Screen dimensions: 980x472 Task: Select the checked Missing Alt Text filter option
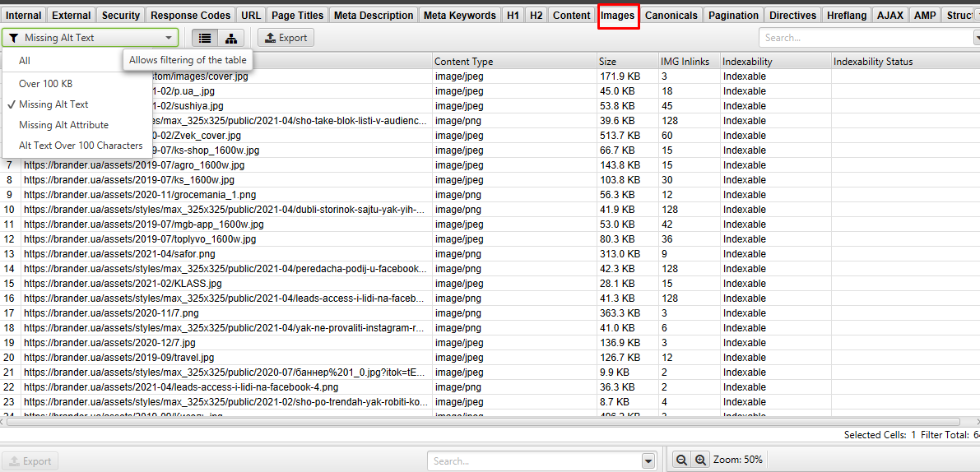coord(53,104)
